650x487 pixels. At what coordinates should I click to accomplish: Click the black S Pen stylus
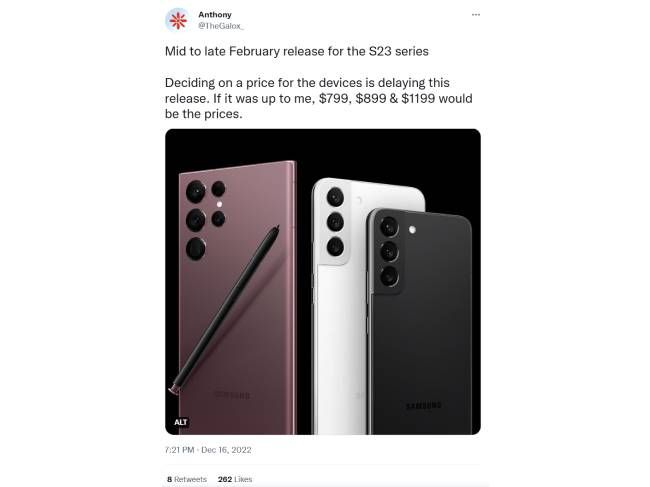point(224,310)
